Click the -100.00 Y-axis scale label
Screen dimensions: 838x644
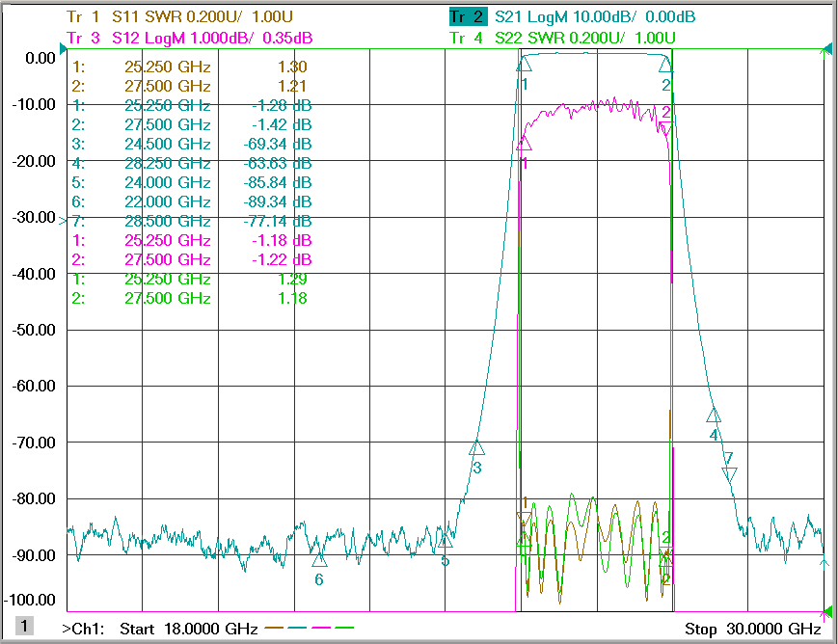pyautogui.click(x=30, y=601)
